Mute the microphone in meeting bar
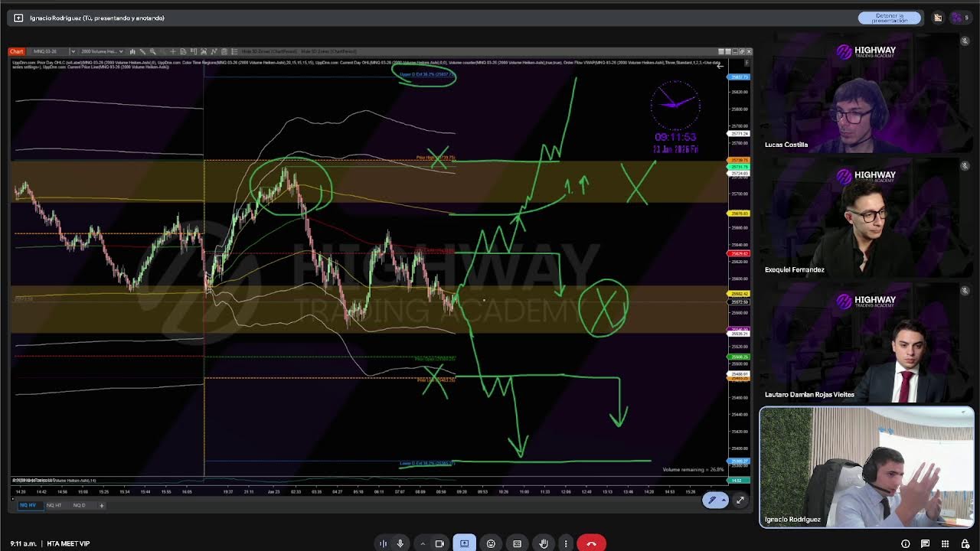The width and height of the screenshot is (980, 551). [400, 543]
